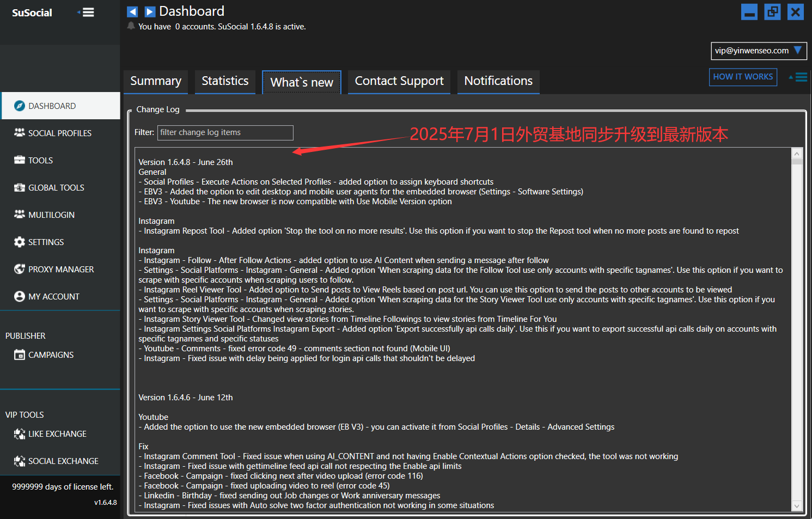This screenshot has height=519, width=812.
Task: Click the Change Log group label
Action: pyautogui.click(x=158, y=109)
